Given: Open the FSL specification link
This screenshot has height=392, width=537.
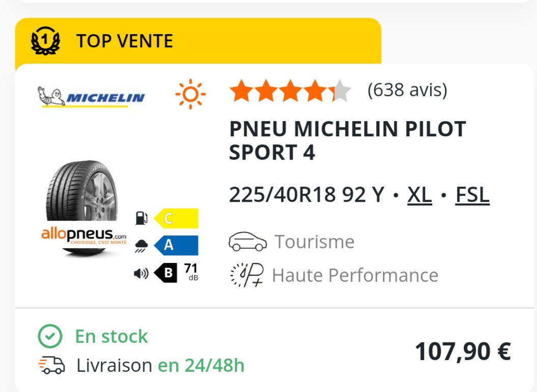Looking at the screenshot, I should pyautogui.click(x=472, y=195).
